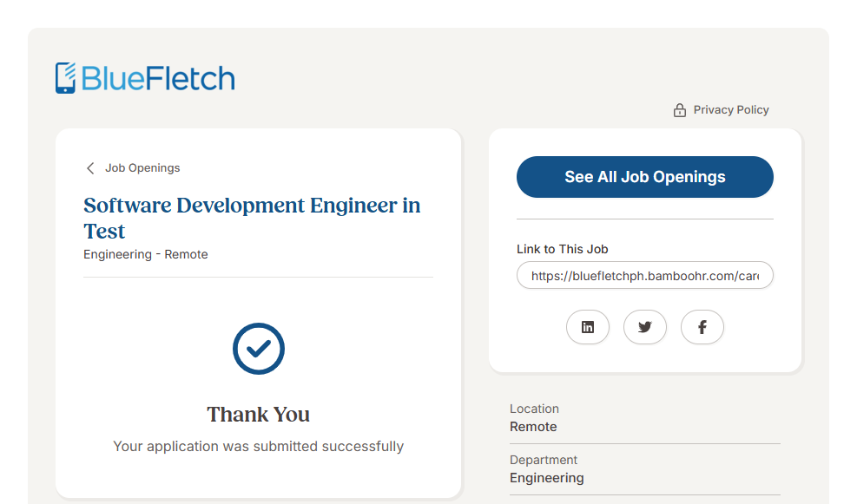Click the Engineering - Remote subtitle

(146, 254)
